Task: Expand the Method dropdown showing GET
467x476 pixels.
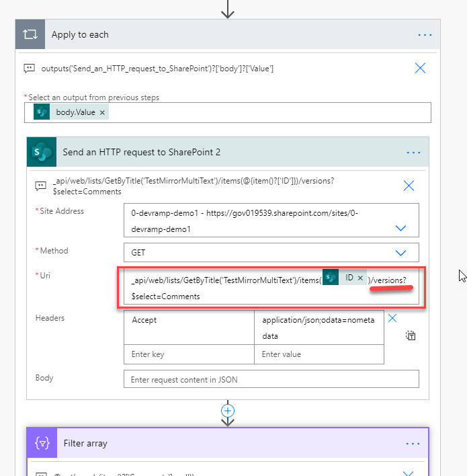Action: (x=401, y=253)
